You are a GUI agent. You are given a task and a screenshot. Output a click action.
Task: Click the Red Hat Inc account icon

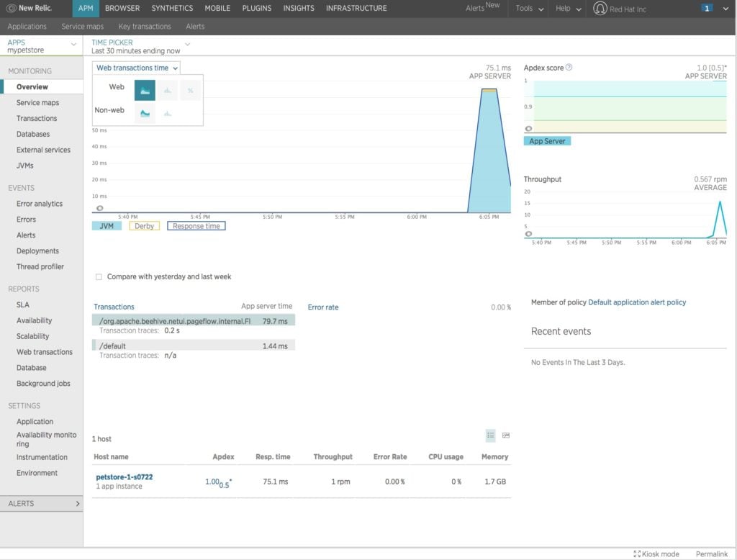point(600,9)
